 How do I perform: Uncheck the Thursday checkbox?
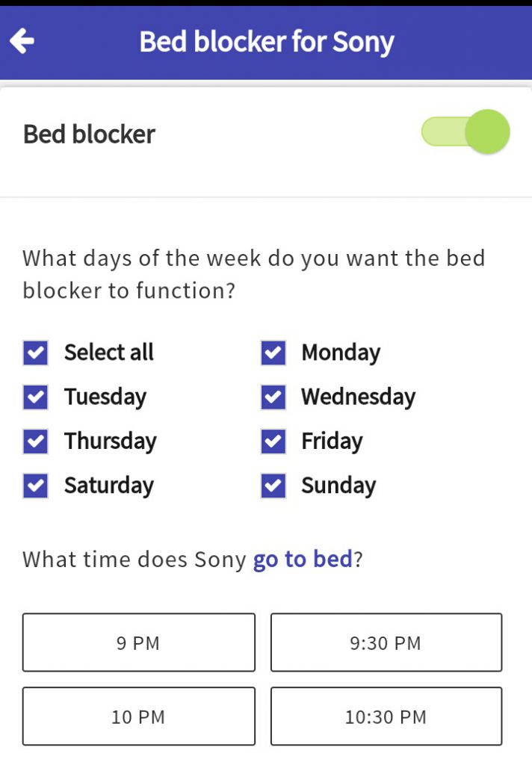[x=35, y=441]
